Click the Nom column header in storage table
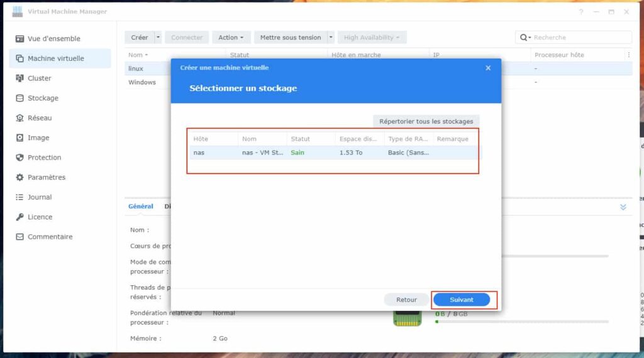The width and height of the screenshot is (644, 358). [x=262, y=139]
